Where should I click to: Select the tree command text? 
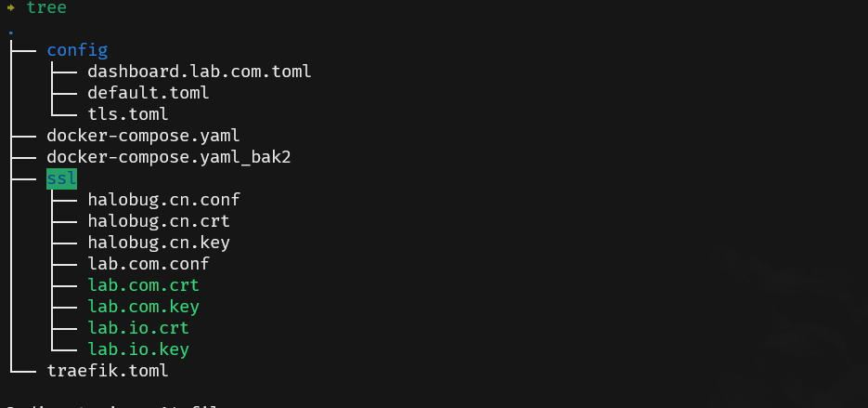click(x=46, y=7)
